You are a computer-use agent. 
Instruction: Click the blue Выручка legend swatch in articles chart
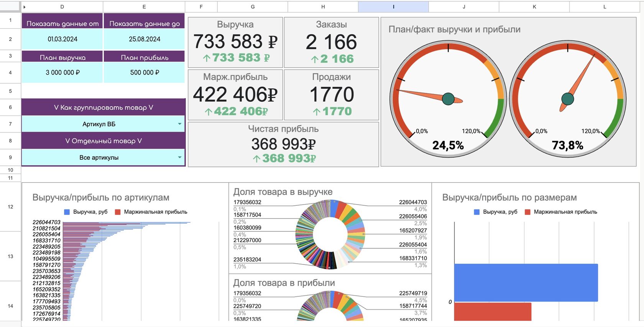click(x=67, y=212)
